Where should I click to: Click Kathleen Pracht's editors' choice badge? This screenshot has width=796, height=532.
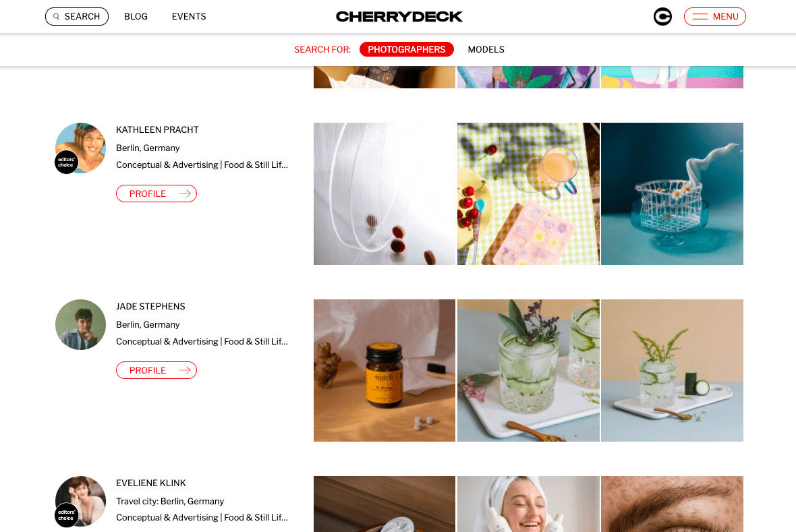coord(66,162)
